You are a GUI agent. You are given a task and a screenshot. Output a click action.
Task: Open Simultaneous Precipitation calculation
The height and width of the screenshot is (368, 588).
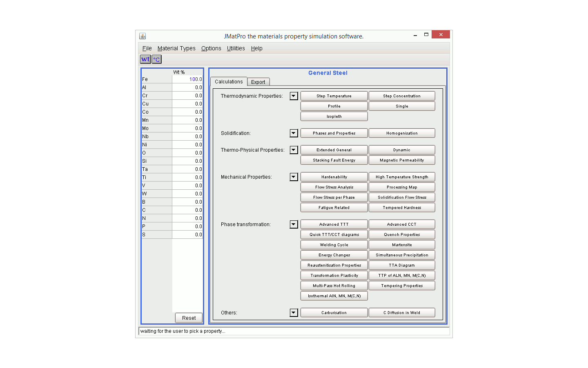pos(402,255)
